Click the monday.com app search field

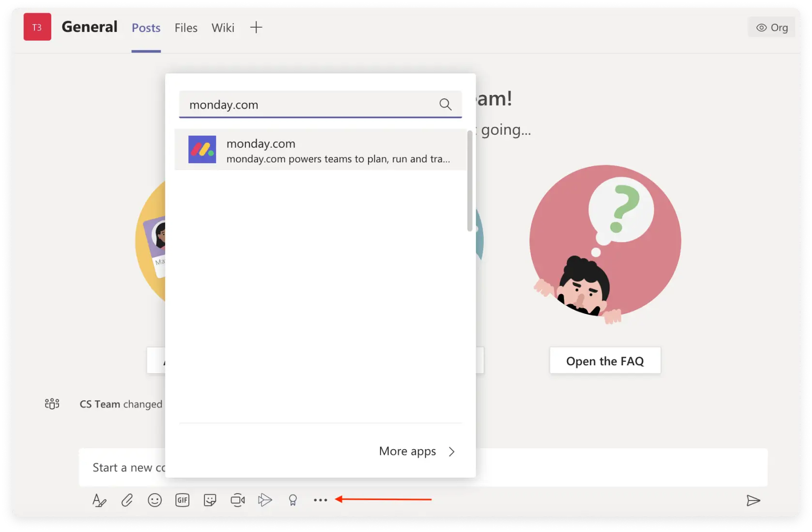coord(320,104)
